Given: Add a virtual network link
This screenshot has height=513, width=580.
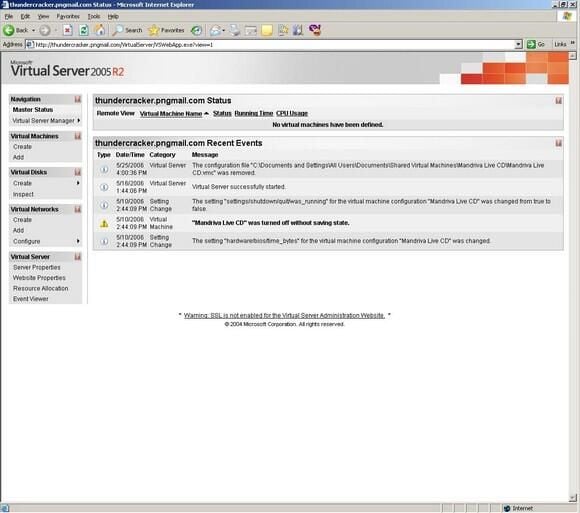Looking at the screenshot, I should tap(18, 230).
